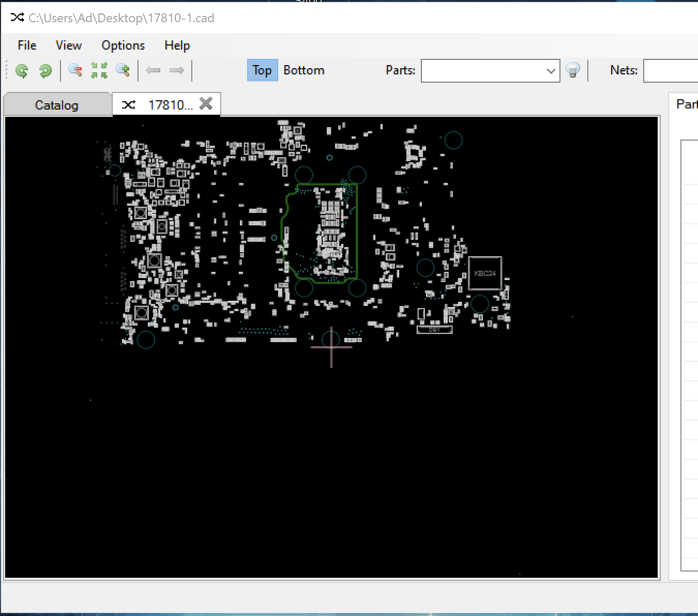Zoom out with the magnifier minus icon
Viewport: 698px width, 616px height.
pos(75,70)
